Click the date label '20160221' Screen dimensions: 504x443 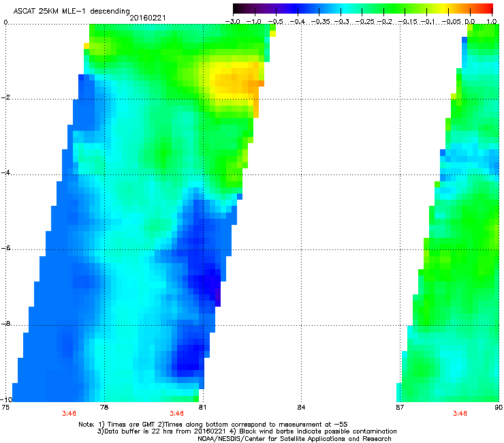click(x=148, y=18)
